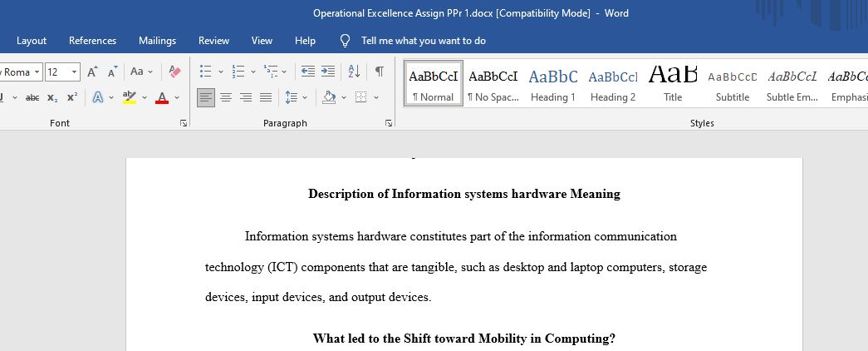
Task: Open the Help tab
Action: pos(305,41)
